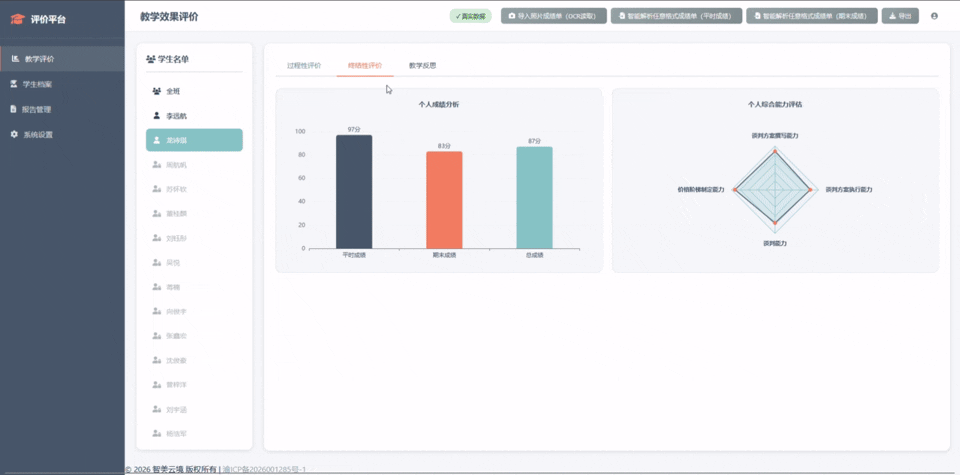The width and height of the screenshot is (960, 475).
Task: Open 教学评价 chart icon in sidebar
Action: (14, 59)
